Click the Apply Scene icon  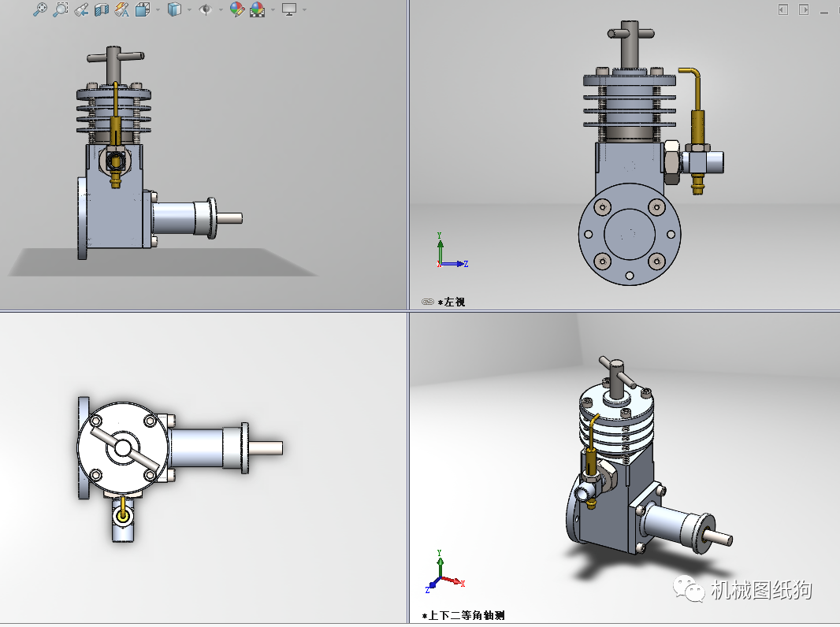(x=258, y=9)
